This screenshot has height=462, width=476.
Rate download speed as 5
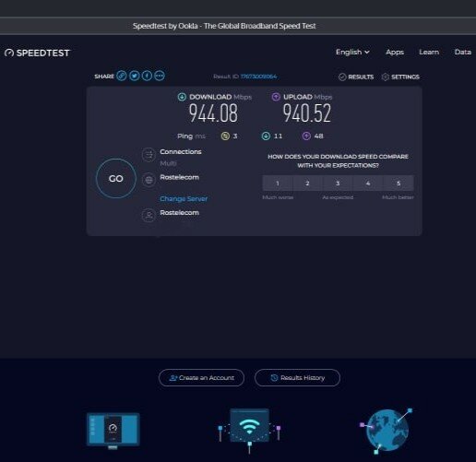click(x=399, y=184)
